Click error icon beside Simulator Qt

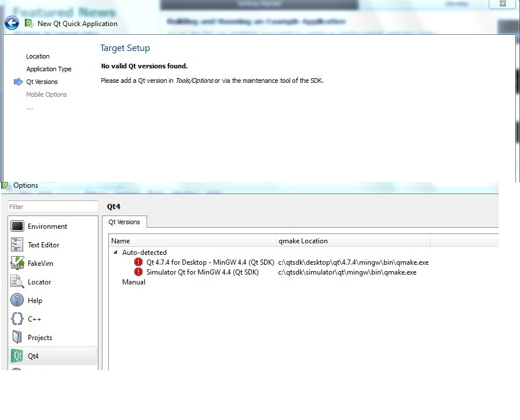(x=138, y=272)
